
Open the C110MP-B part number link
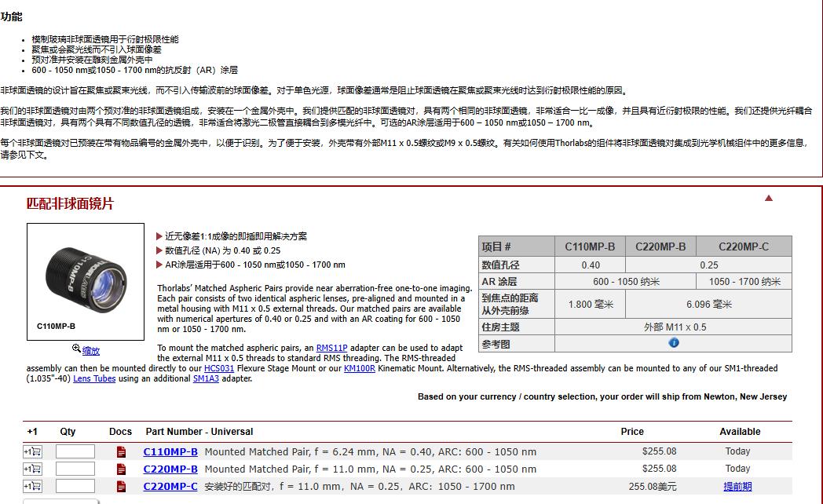[170, 451]
